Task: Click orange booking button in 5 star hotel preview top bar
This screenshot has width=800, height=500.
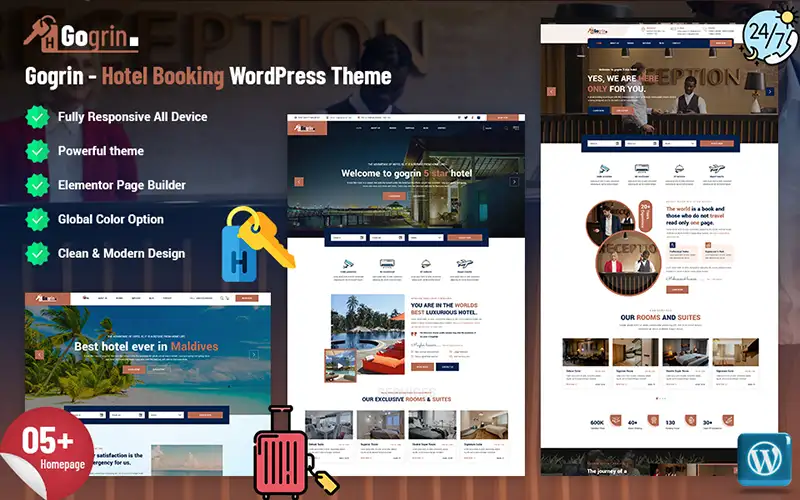Action: 503,118
